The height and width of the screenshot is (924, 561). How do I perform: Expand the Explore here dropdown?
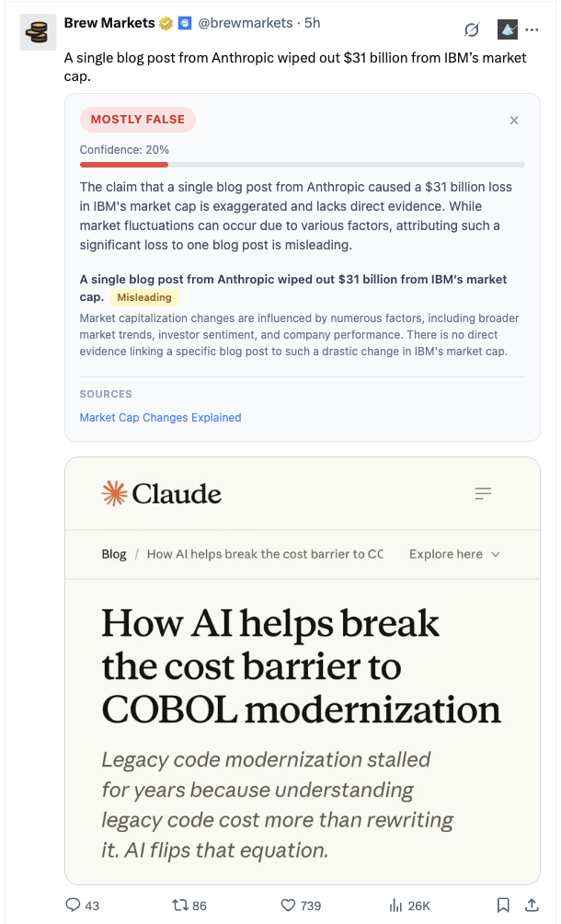(x=454, y=554)
